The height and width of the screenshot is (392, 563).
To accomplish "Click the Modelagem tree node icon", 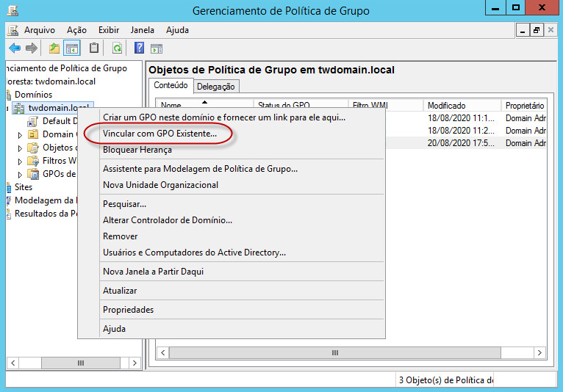I will pos(9,200).
